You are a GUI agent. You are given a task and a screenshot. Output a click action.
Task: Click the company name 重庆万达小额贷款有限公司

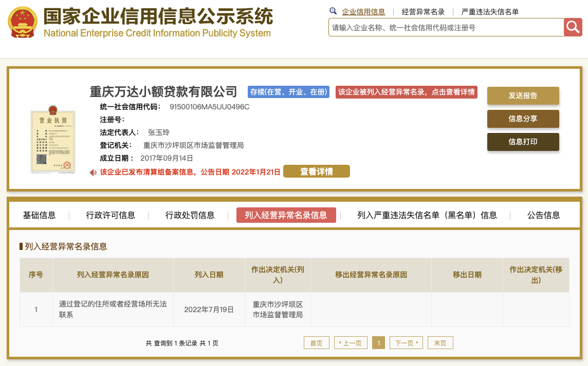point(163,91)
